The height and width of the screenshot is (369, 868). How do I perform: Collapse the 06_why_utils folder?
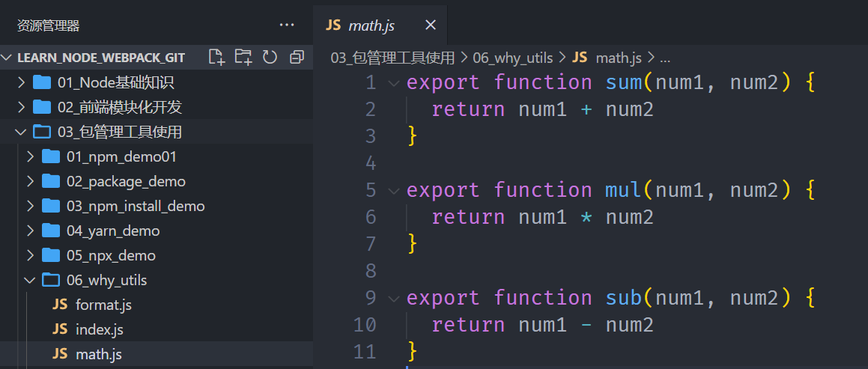[x=30, y=281]
